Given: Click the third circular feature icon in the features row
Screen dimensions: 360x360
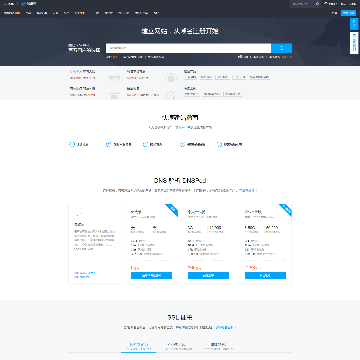Looking at the screenshot, I should 145,144.
